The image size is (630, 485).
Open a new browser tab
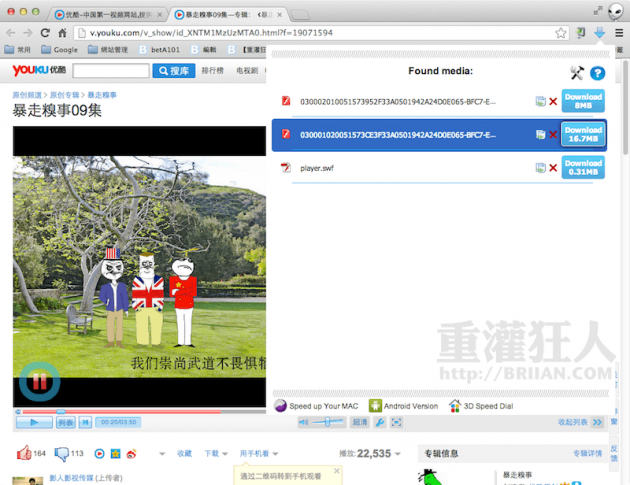point(299,15)
